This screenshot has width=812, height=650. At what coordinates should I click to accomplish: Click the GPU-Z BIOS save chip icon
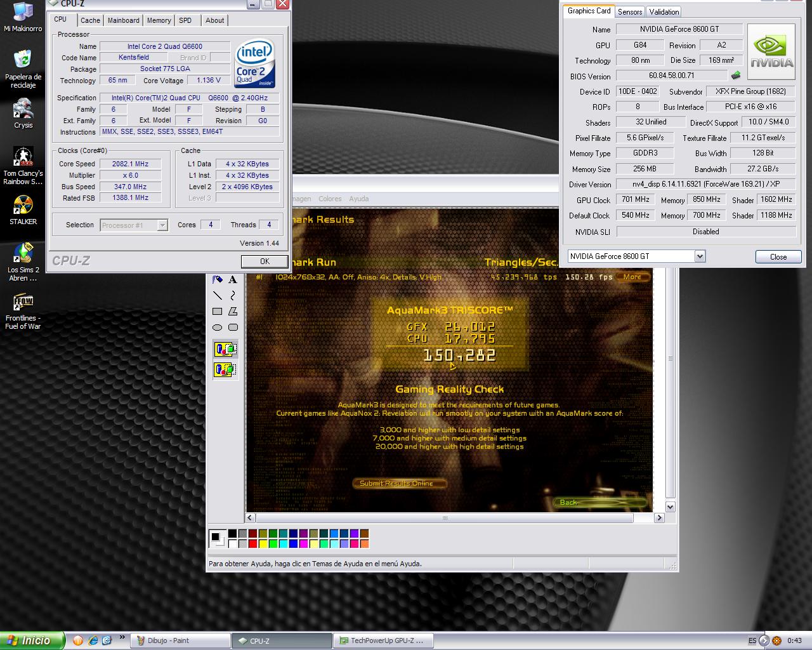736,76
